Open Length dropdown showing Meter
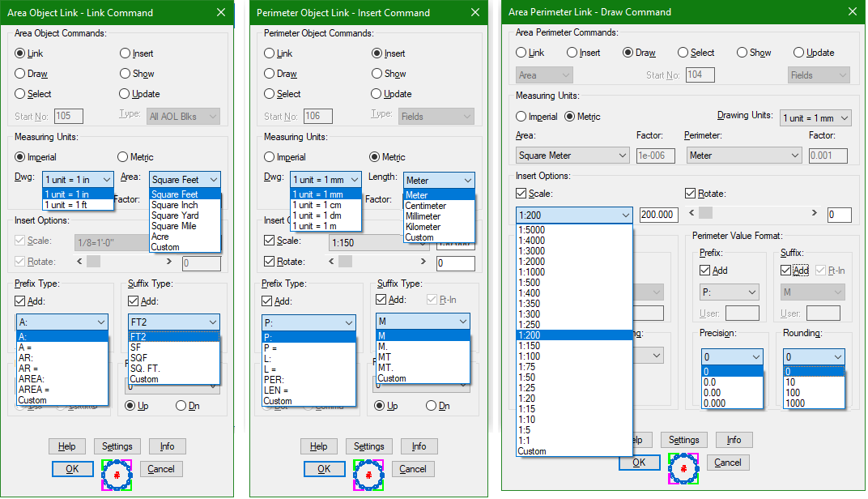The height and width of the screenshot is (499, 868). 439,180
